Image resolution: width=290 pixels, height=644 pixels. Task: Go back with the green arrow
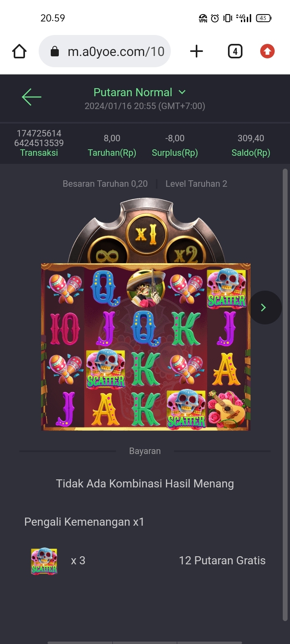[31, 97]
